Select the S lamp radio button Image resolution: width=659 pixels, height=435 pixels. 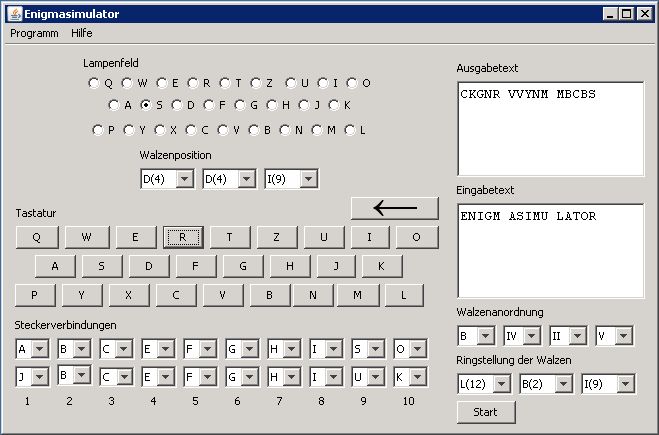(146, 105)
